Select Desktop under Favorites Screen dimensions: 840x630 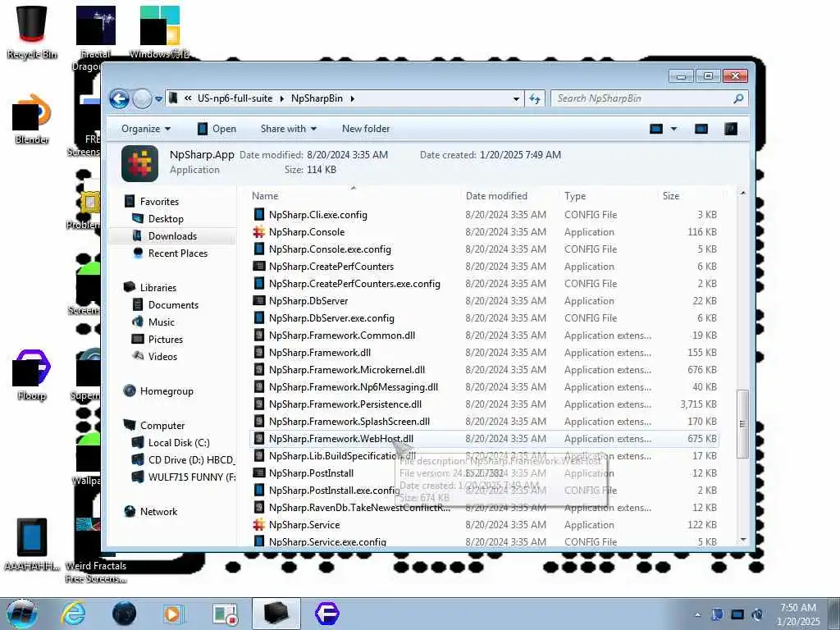(166, 218)
